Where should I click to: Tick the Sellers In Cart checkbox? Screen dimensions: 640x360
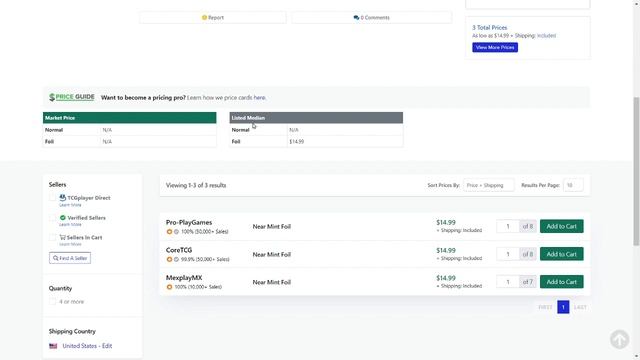[x=52, y=237]
